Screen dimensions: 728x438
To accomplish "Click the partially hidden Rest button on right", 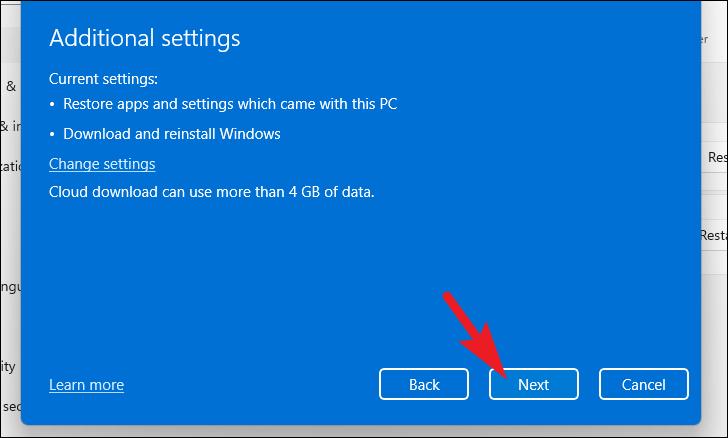I will tap(715, 235).
